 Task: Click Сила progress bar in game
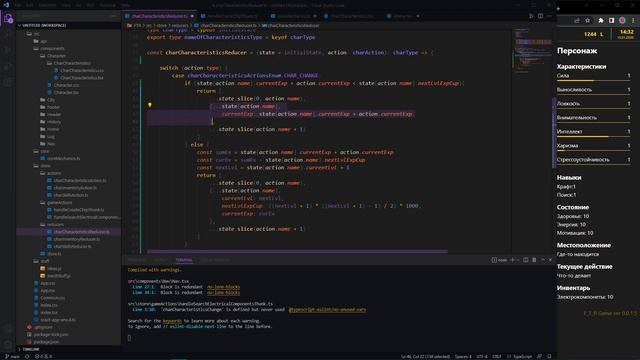pos(593,81)
